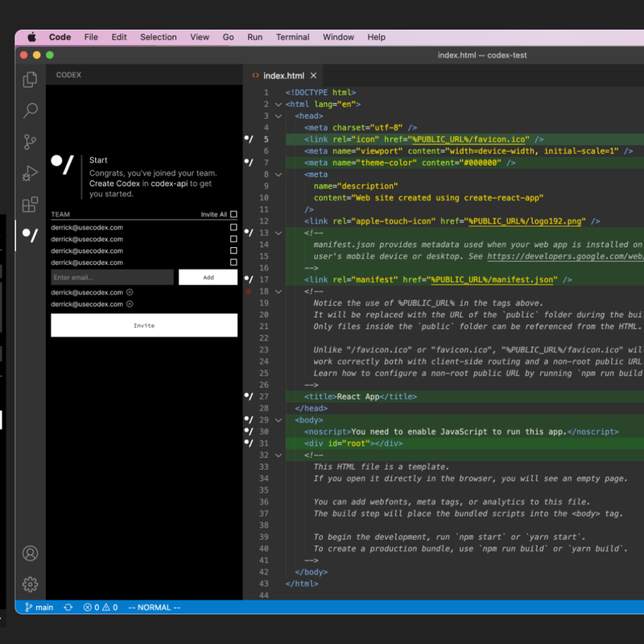The width and height of the screenshot is (644, 644).
Task: Click the Codex icon in activity bar
Action: click(x=31, y=235)
